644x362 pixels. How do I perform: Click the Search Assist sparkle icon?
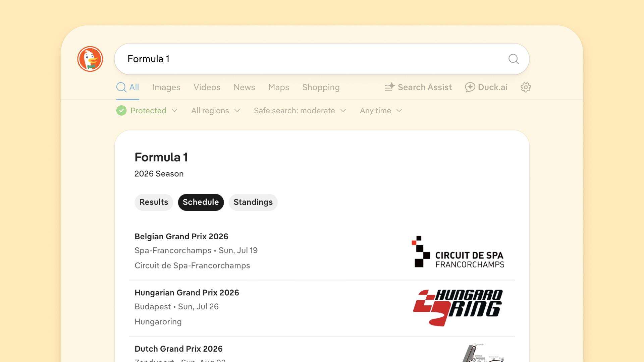click(390, 87)
